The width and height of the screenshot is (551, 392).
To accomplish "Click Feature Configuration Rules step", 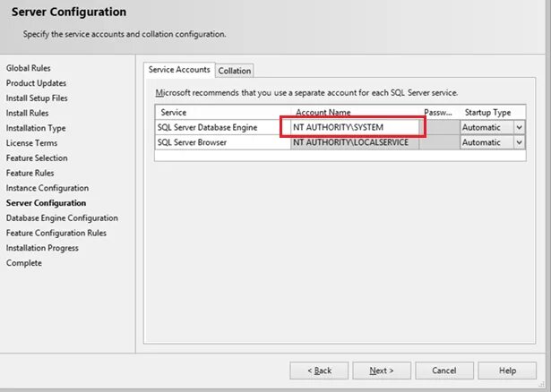I will [x=56, y=233].
